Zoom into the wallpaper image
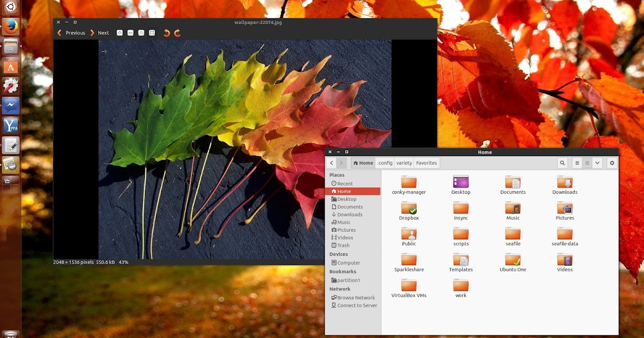644x338 pixels. [120, 33]
